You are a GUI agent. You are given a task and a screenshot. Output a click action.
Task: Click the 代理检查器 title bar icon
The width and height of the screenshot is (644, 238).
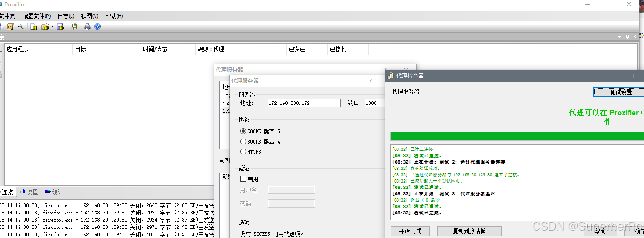391,75
